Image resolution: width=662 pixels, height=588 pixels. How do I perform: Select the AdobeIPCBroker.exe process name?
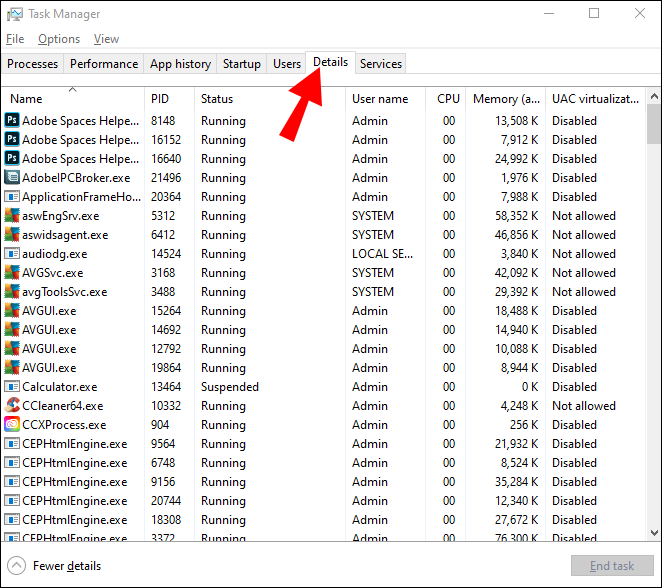pos(76,178)
